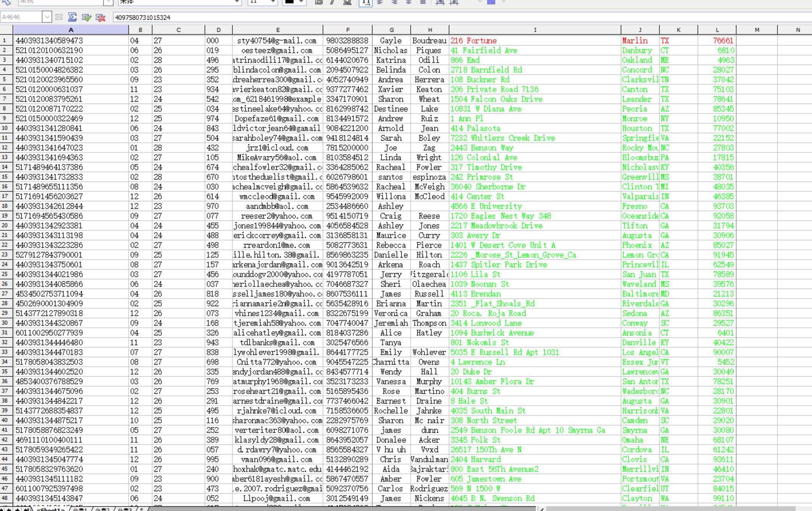812x511 pixels.
Task: Open the font size dropdown
Action: [273, 2]
